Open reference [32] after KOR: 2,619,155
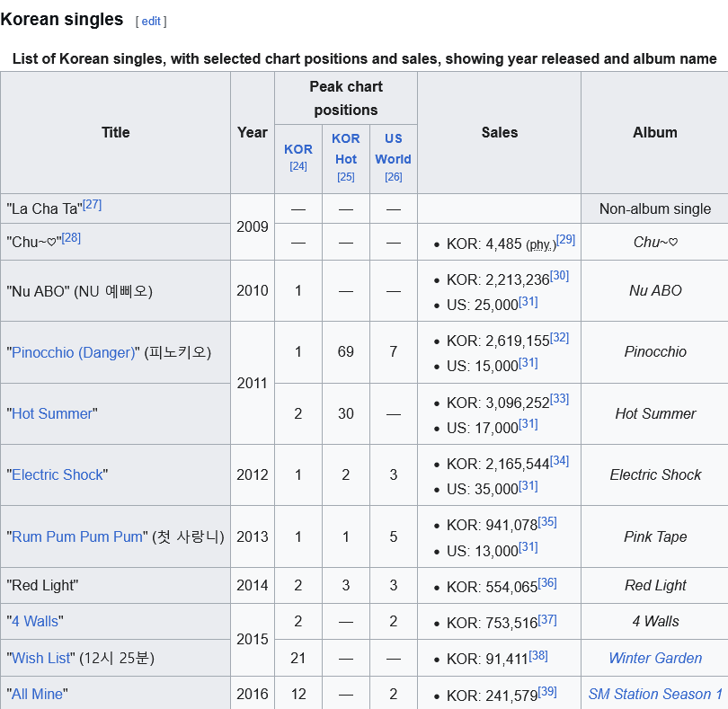Image resolution: width=728 pixels, height=709 pixels. tap(559, 338)
